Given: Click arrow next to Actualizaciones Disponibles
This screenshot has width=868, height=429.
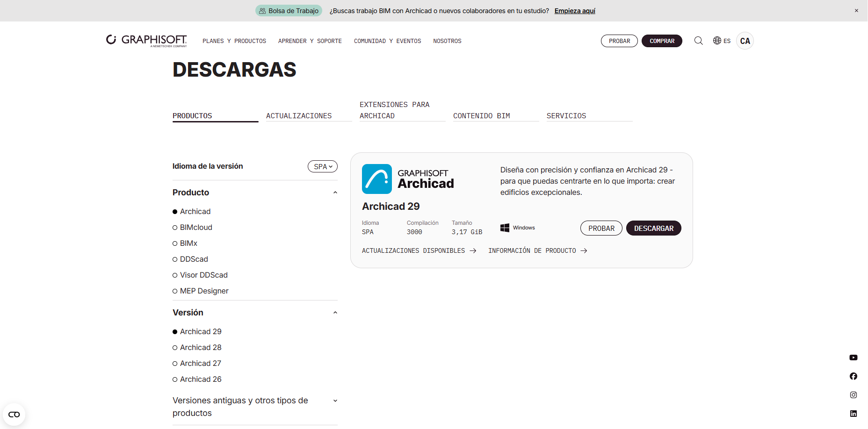Looking at the screenshot, I should [x=473, y=251].
